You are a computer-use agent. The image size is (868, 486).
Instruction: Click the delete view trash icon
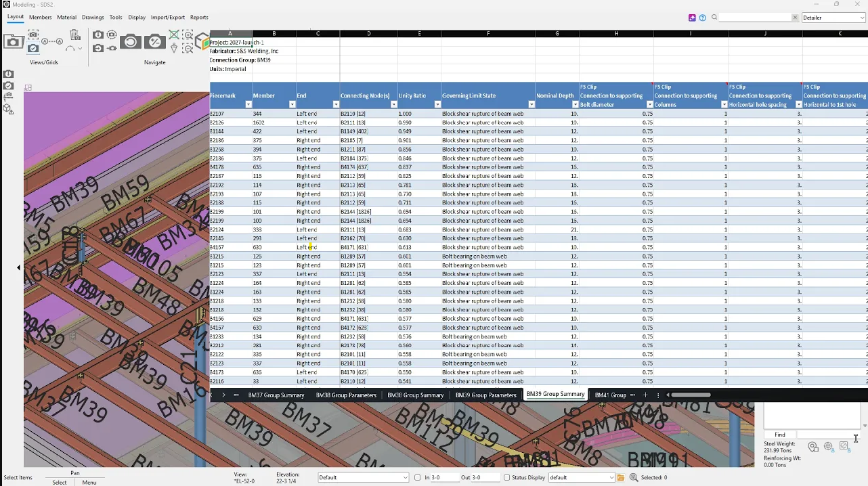[75, 35]
